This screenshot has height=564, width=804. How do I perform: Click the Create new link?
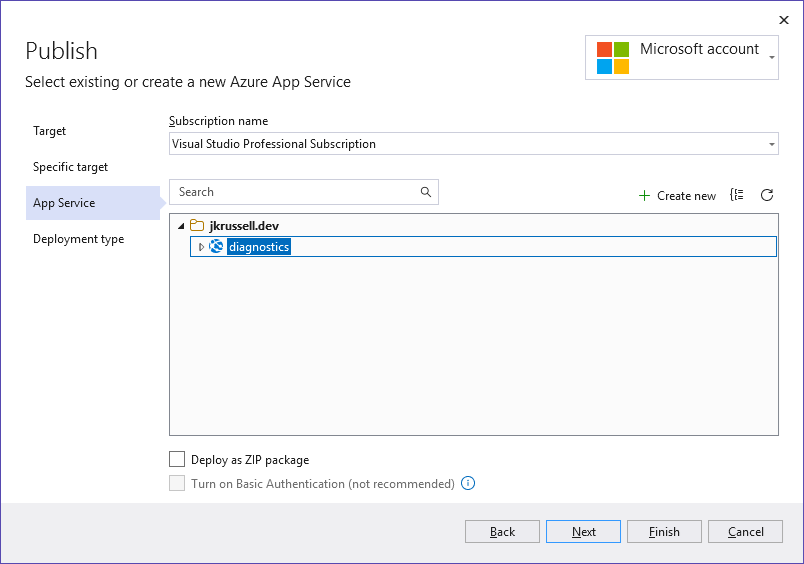(x=686, y=196)
